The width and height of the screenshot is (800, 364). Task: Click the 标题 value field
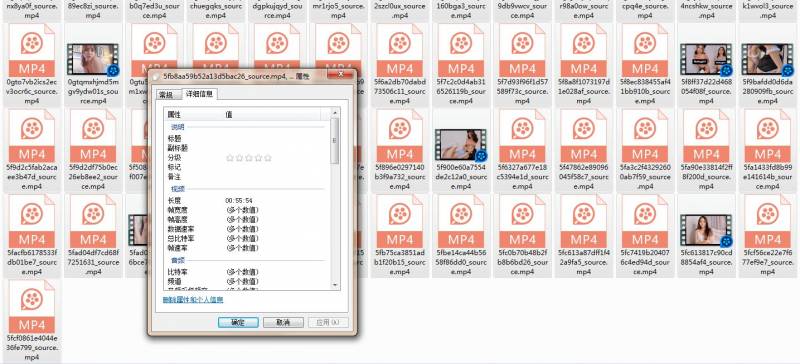click(276, 138)
